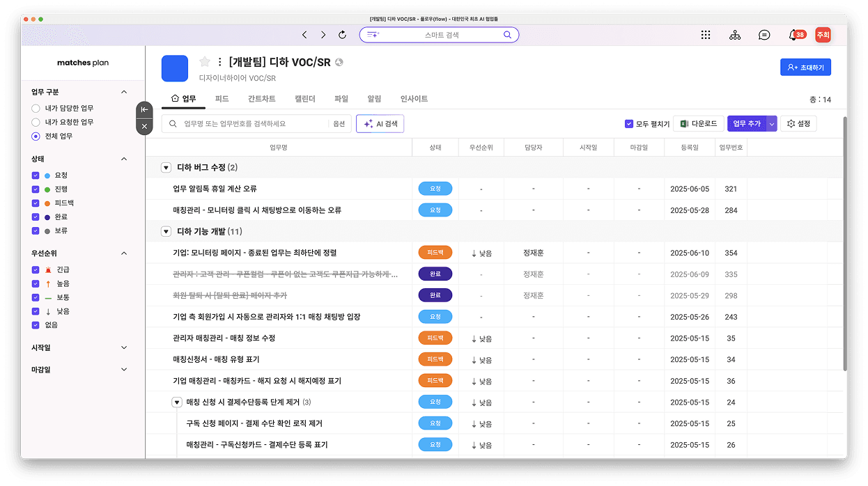Image resolution: width=868 pixels, height=486 pixels.
Task: Click the organization chart icon
Action: [735, 35]
